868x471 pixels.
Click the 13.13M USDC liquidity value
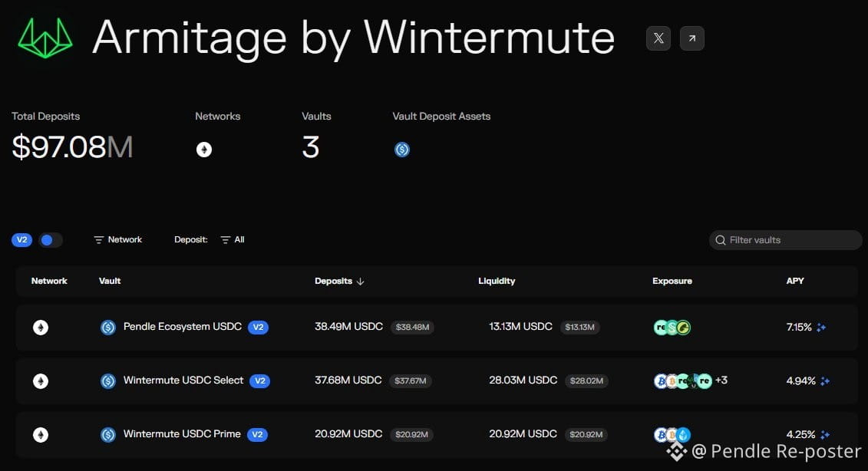pyautogui.click(x=520, y=327)
